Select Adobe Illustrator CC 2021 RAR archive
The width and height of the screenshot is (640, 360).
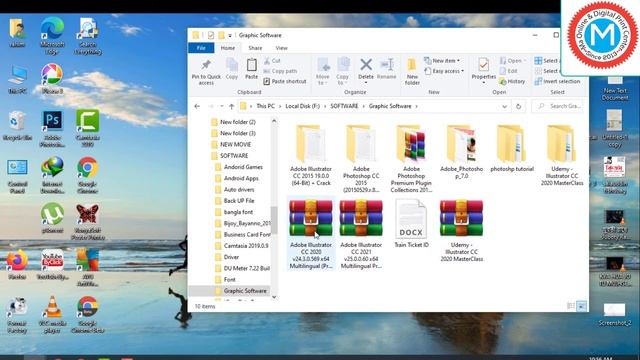coord(361,234)
